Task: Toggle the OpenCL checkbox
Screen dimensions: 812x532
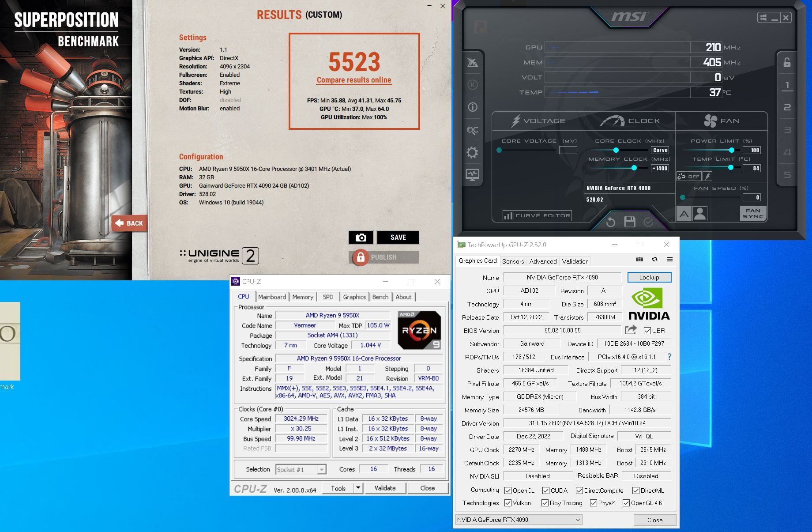Action: (x=508, y=490)
